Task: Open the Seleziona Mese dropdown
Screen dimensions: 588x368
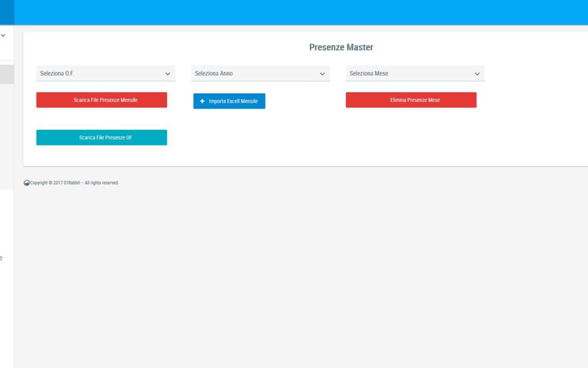Action: pyautogui.click(x=415, y=74)
